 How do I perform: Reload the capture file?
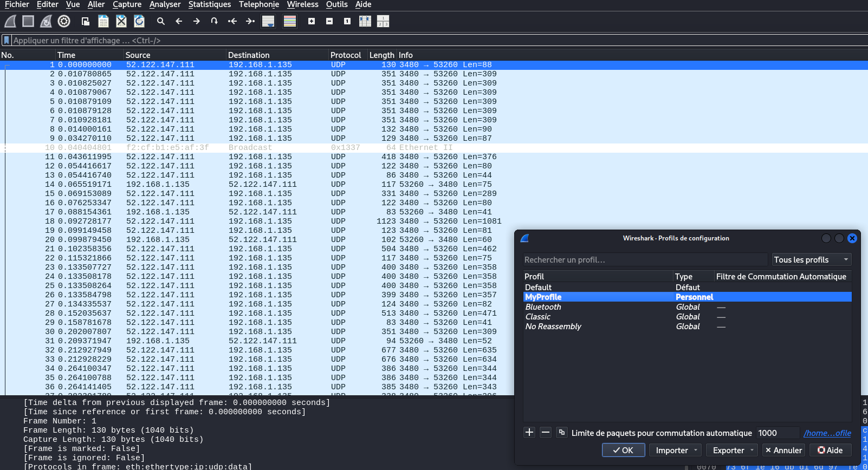pos(139,21)
